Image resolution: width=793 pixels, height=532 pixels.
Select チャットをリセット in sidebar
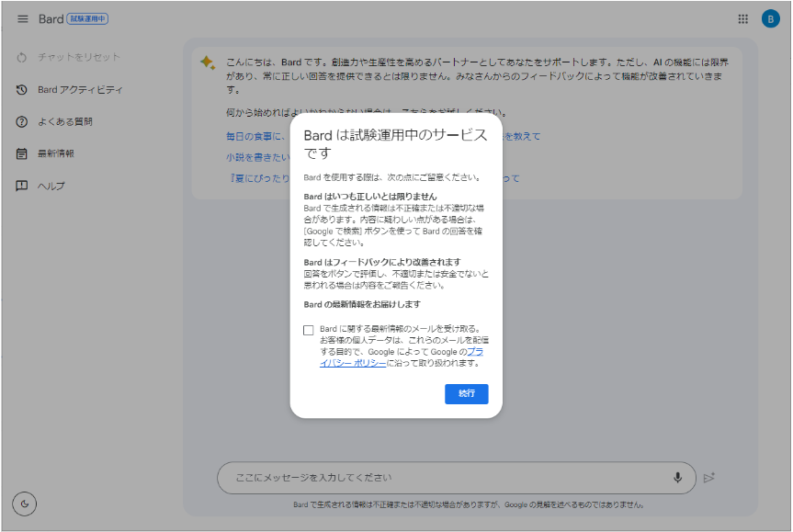coord(79,57)
